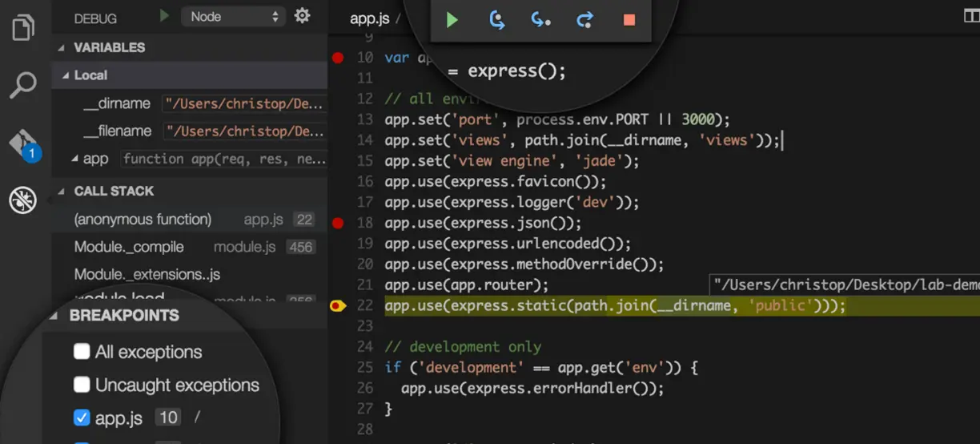Click the yellow current-line marker at line 22
The width and height of the screenshot is (980, 444).
[338, 305]
